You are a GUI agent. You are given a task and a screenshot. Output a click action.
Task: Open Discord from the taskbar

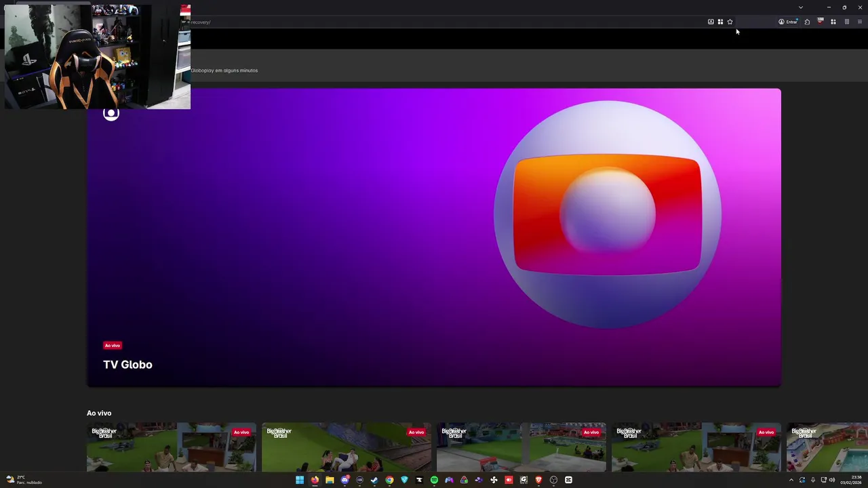pos(344,480)
